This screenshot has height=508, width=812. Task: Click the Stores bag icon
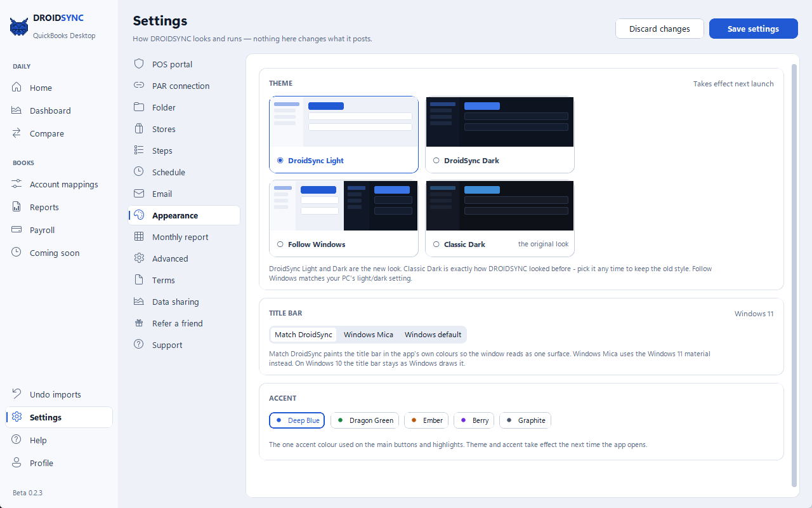pos(139,129)
